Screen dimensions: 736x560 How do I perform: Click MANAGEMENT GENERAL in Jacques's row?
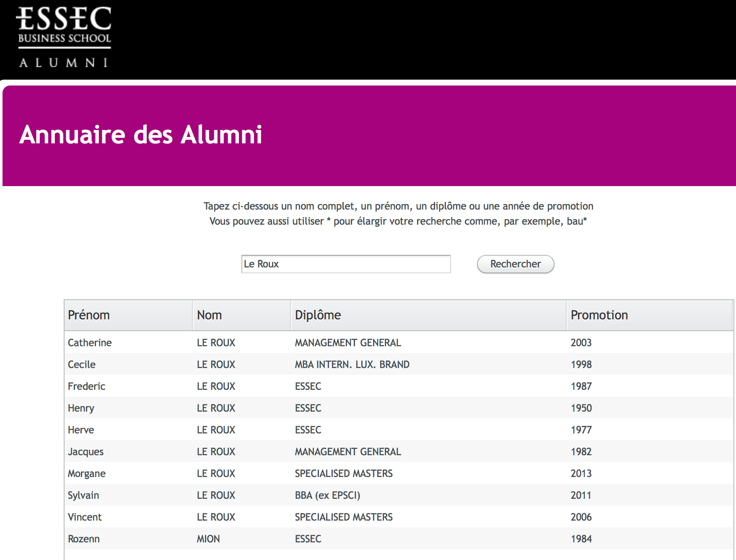coord(348,451)
